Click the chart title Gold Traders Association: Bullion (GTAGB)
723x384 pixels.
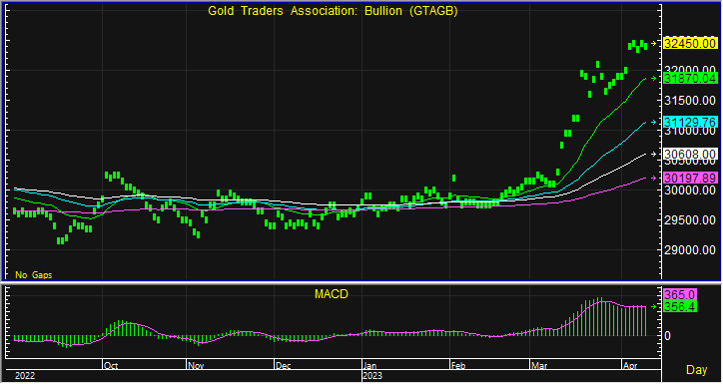point(332,11)
